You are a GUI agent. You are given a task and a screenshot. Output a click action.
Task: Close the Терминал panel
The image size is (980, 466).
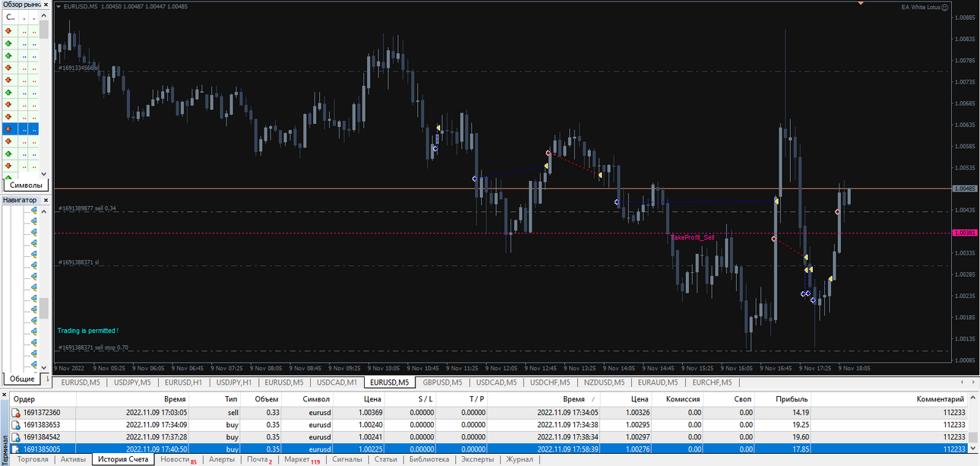tap(3, 396)
